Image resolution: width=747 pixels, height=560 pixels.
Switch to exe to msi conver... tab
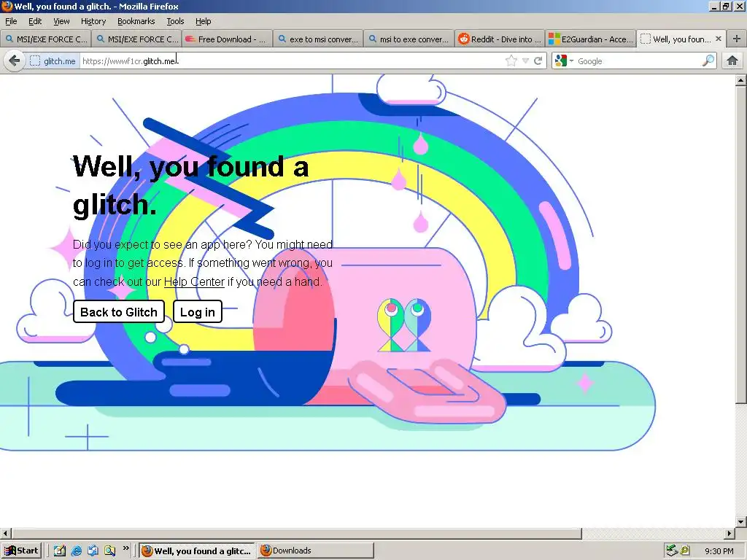(x=318, y=39)
